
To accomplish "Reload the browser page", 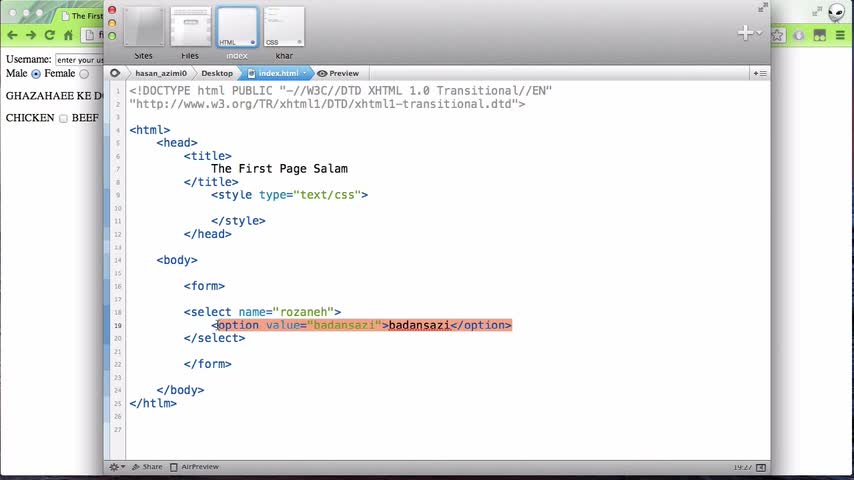I will 50,35.
